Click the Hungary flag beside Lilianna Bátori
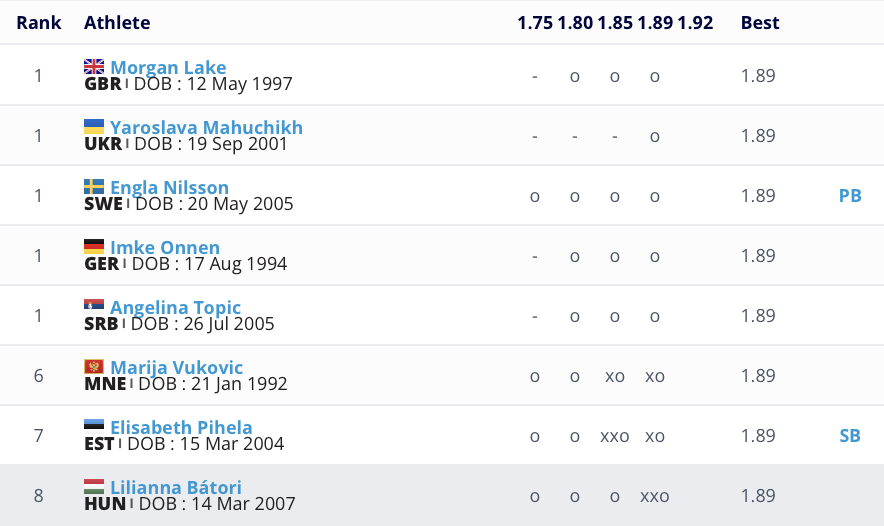Viewport: 884px width, 526px height. (x=94, y=487)
